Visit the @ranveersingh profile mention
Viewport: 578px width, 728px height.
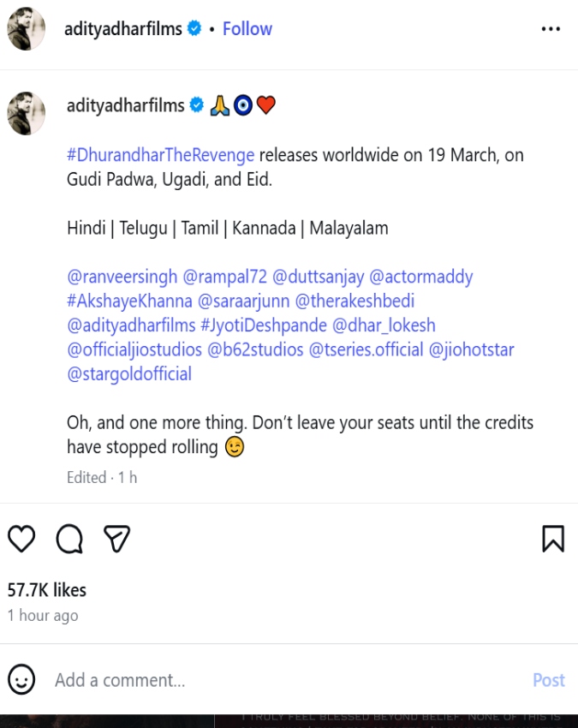[x=122, y=277]
